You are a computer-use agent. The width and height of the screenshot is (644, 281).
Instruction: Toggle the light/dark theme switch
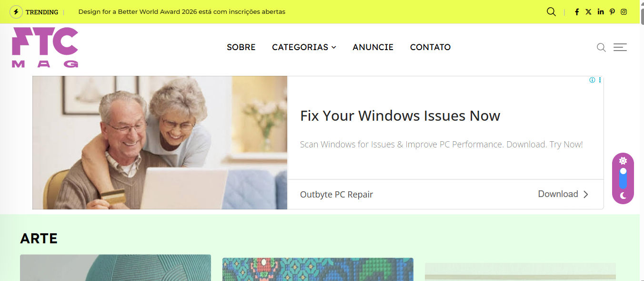click(x=623, y=178)
